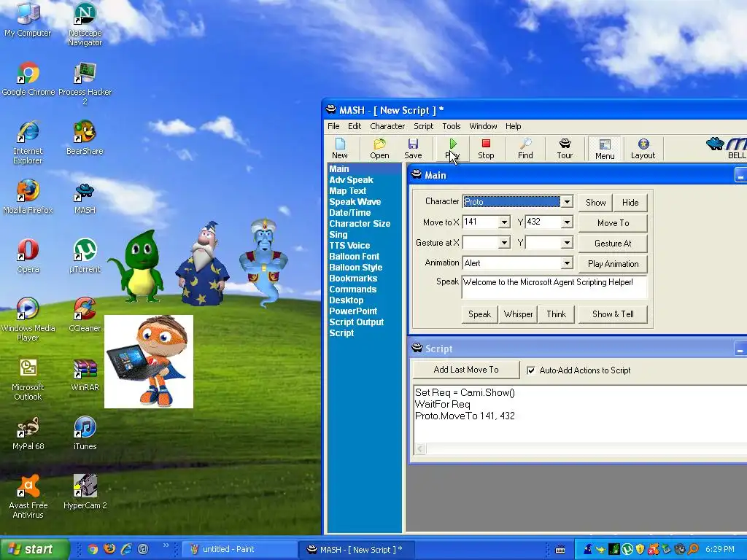This screenshot has width=747, height=560.
Task: Select Script Output in the sidebar
Action: click(356, 322)
